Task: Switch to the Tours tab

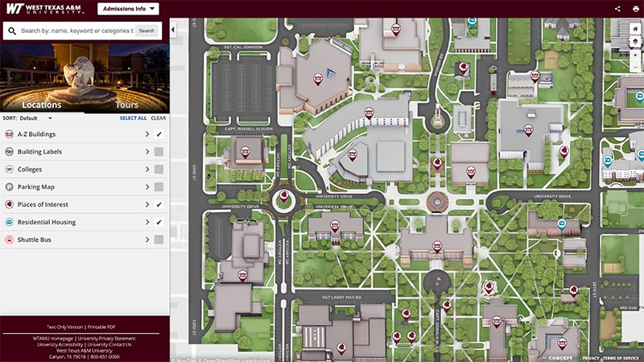Action: [126, 105]
